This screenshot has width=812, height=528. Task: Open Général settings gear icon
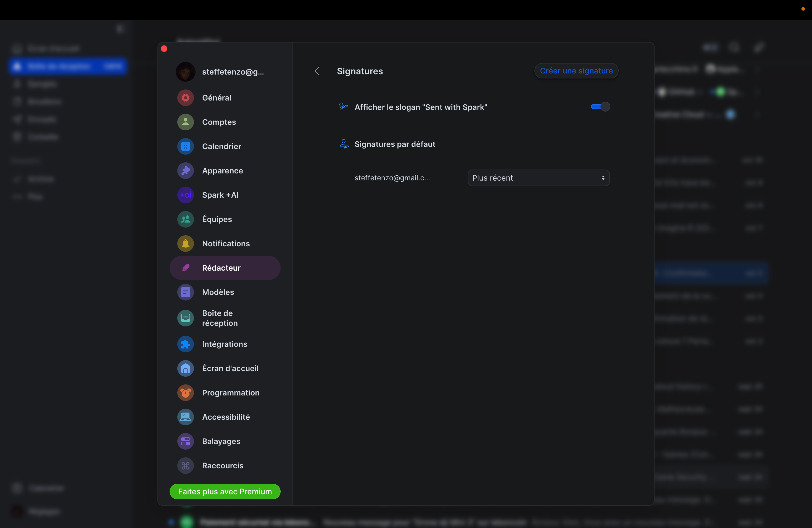click(185, 98)
